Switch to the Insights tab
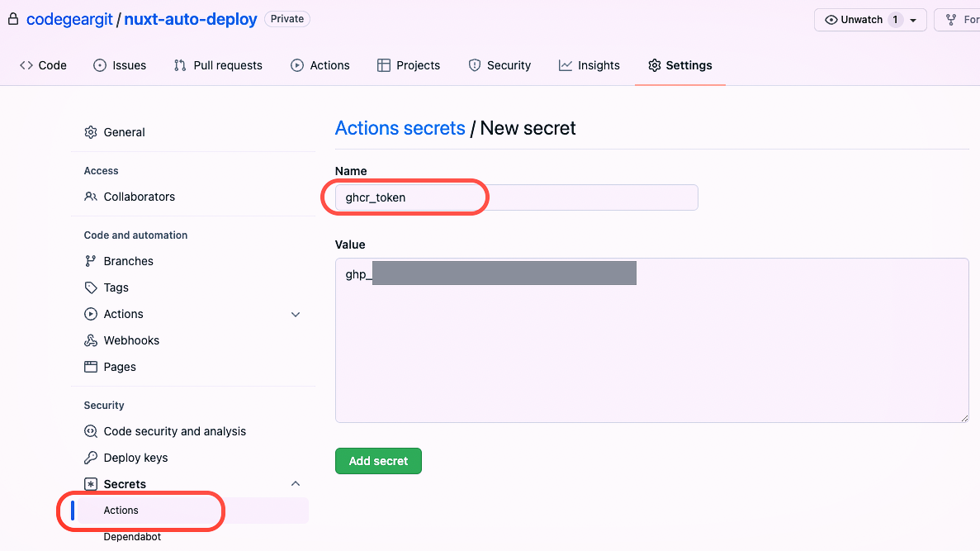Screen dimensions: 980x551 tap(589, 65)
